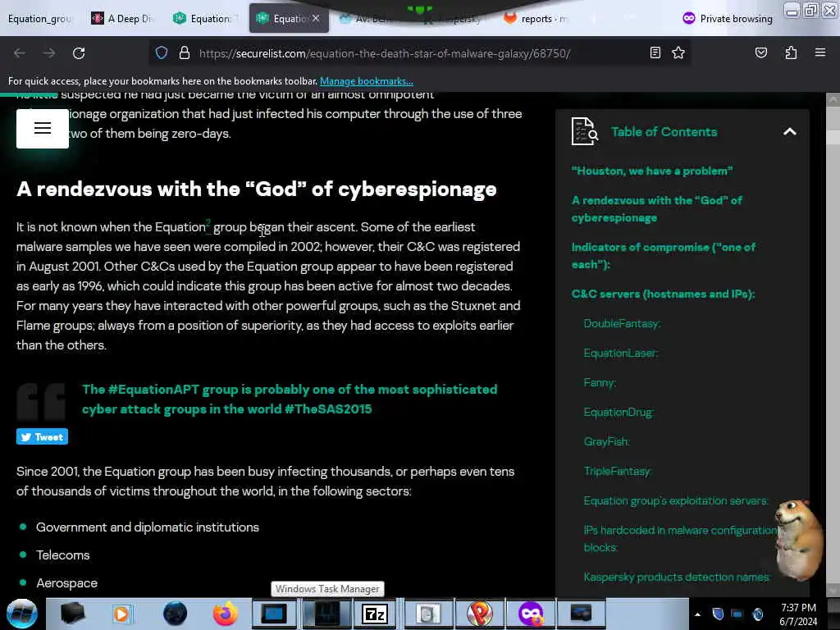The height and width of the screenshot is (630, 840).
Task: Open the media player taskbar icon
Action: tap(121, 614)
